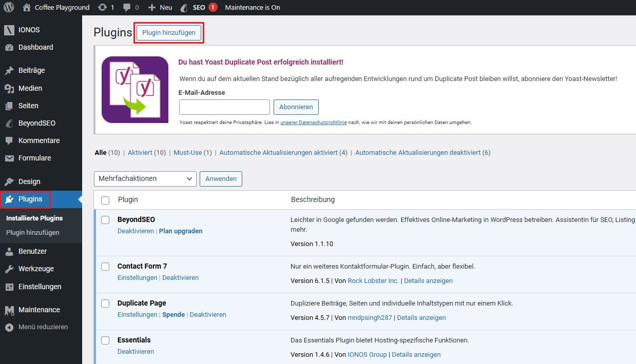
Task: Click the Yoast Duplicate Post logo image
Action: 135,90
